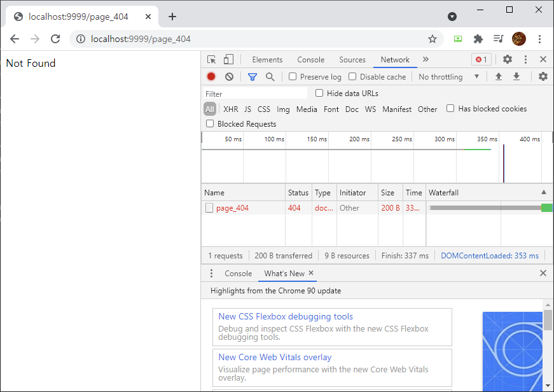Check Blocked Requests
Viewport: 554px width, 392px height.
tap(210, 123)
